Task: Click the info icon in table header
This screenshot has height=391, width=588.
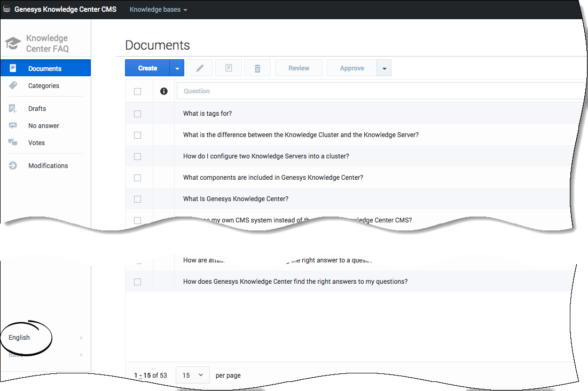Action: [x=164, y=91]
